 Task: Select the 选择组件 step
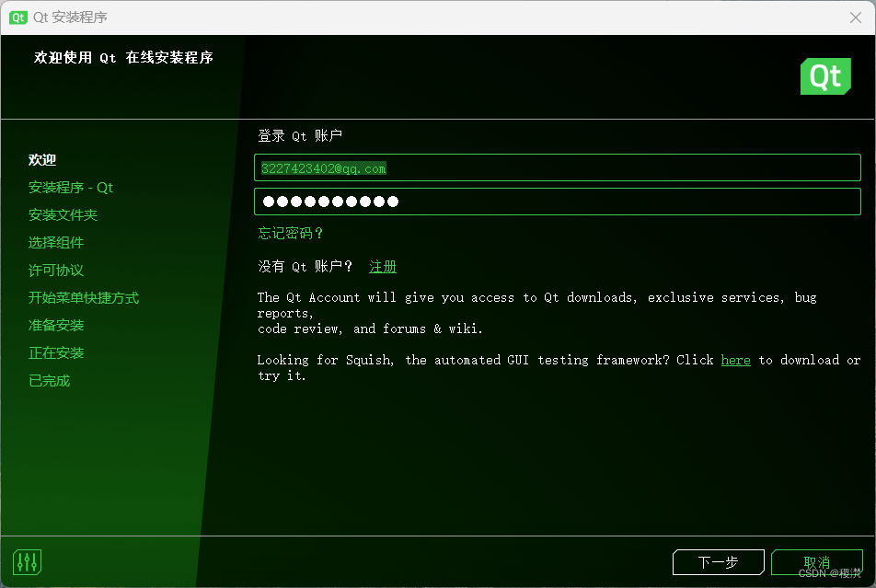click(56, 243)
